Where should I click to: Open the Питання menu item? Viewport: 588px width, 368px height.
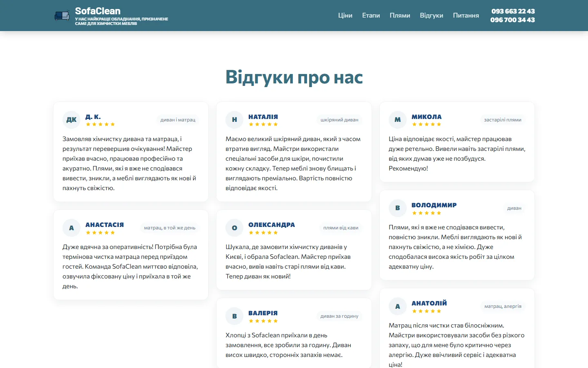[466, 16]
